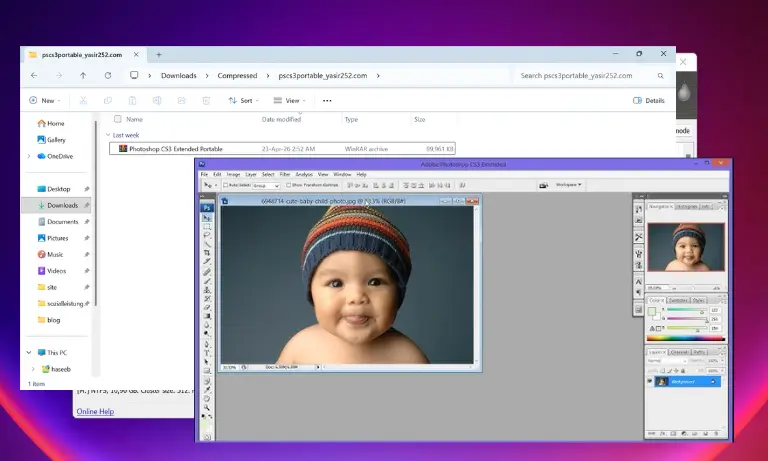Click the foreground color swatch in Color panel

652,311
